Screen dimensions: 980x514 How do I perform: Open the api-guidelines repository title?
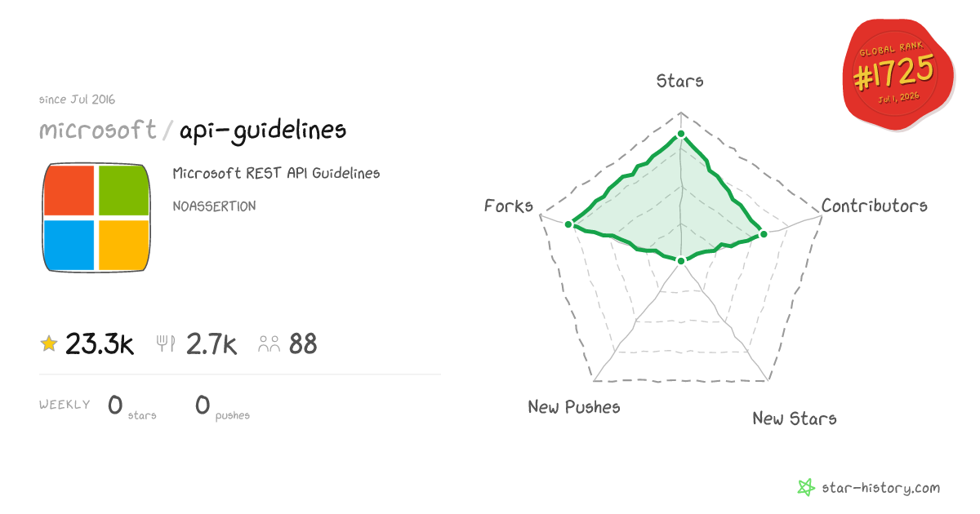pyautogui.click(x=261, y=131)
